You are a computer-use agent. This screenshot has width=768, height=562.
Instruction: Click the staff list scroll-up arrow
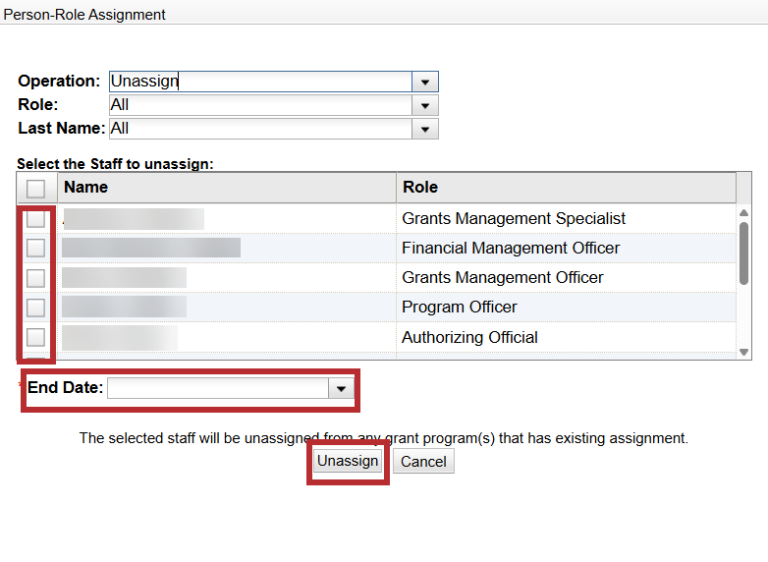tap(743, 213)
